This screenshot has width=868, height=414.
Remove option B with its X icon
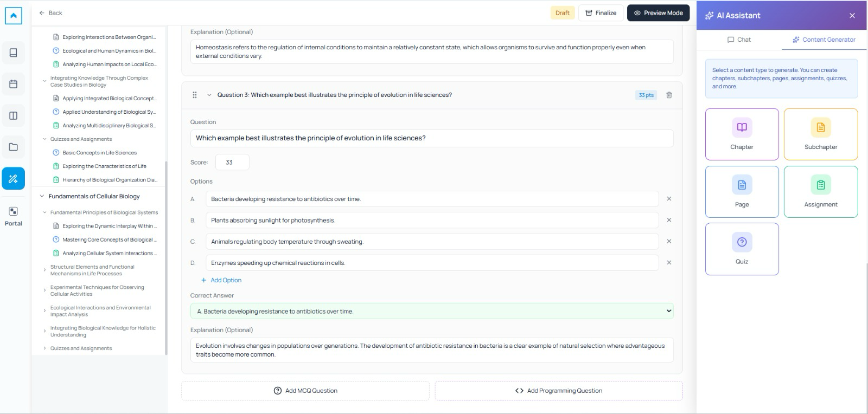[x=669, y=220]
